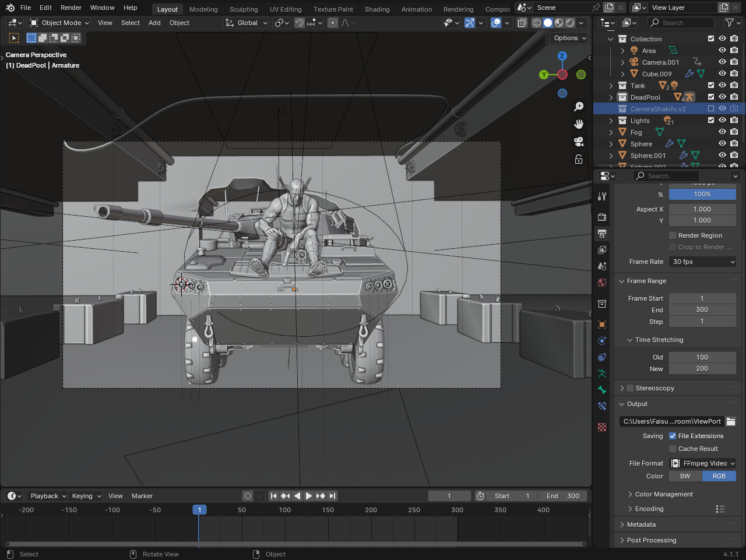
Task: Expand the Metadata panel
Action: (641, 524)
